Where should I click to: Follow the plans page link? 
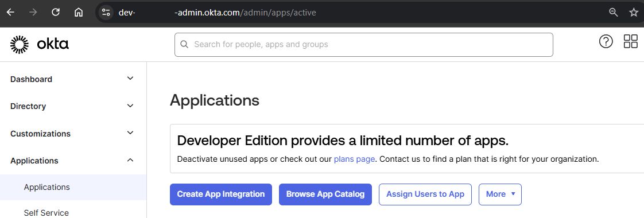coord(354,159)
